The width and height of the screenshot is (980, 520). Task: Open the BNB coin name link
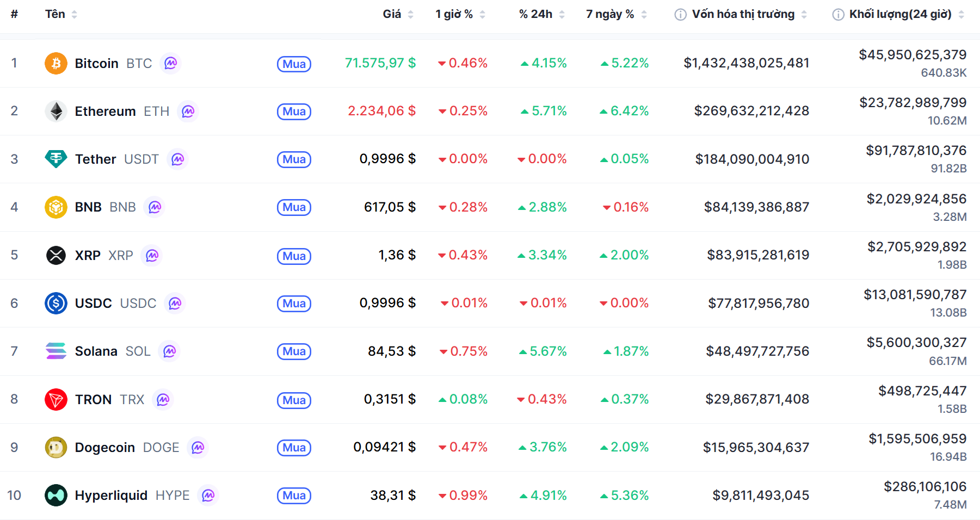coord(88,207)
